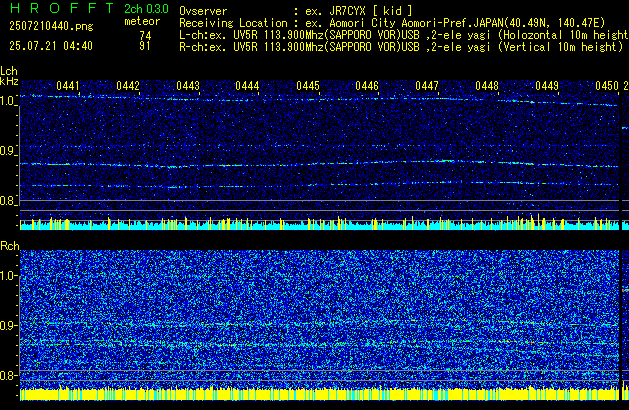Click the Receiving Location line
This screenshot has width=629, height=410.
click(x=392, y=23)
